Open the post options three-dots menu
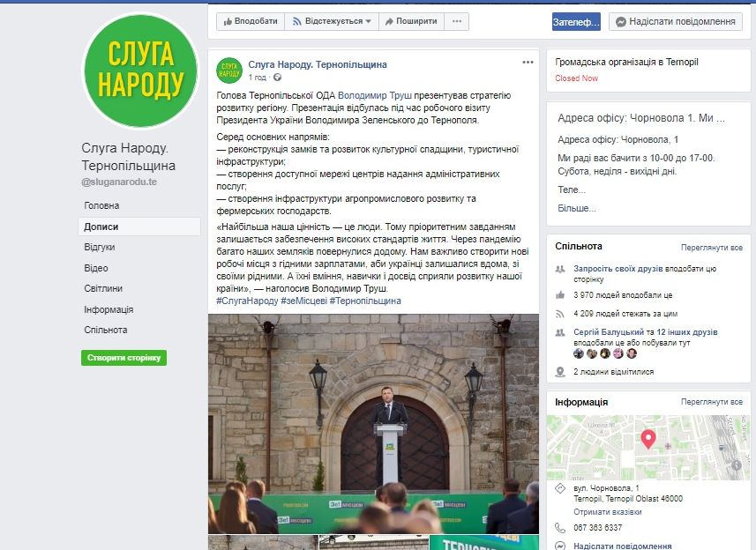Screen dimensions: 756x550 pyautogui.click(x=528, y=62)
